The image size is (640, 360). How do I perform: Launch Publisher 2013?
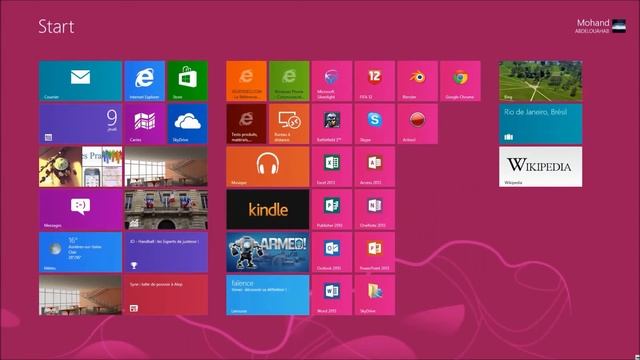[x=332, y=209]
